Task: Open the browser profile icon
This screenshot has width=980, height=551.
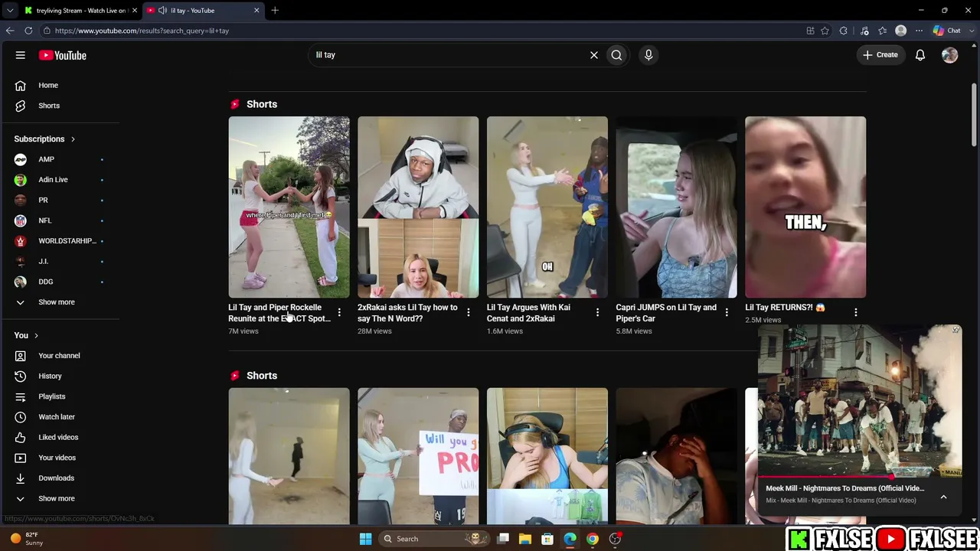Action: (x=901, y=31)
